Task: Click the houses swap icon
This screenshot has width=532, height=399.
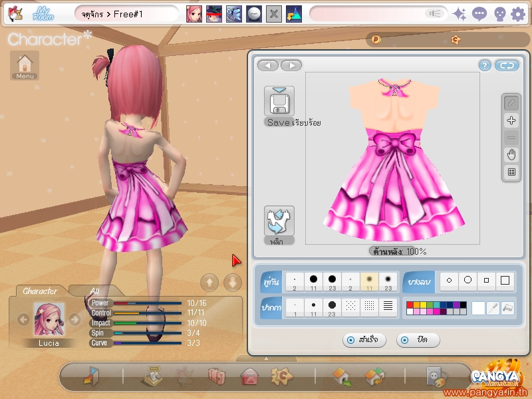Action: coord(374,376)
